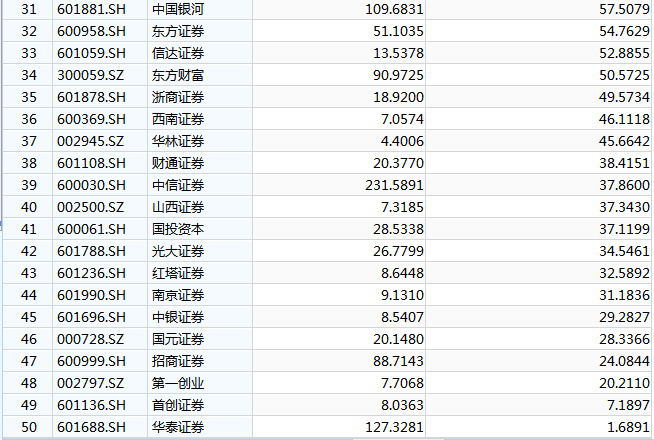This screenshot has height=440, width=654.
Task: Select the 东方证券 name cell
Action: 200,31
